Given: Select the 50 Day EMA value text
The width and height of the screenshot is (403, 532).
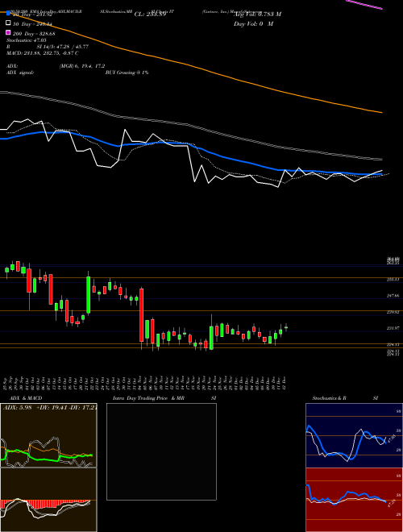Looking at the screenshot, I should click(32, 23).
